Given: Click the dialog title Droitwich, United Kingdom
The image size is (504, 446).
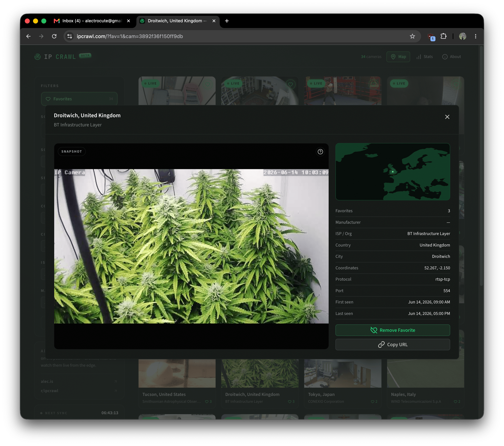Looking at the screenshot, I should pos(87,115).
